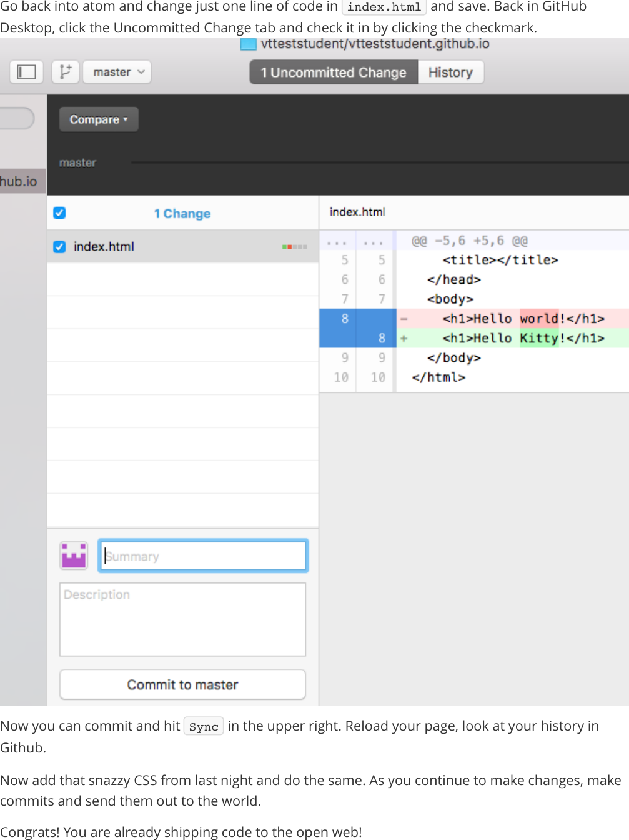This screenshot has height=840, width=629.
Task: Click the index.html diff file title
Action: tap(357, 212)
